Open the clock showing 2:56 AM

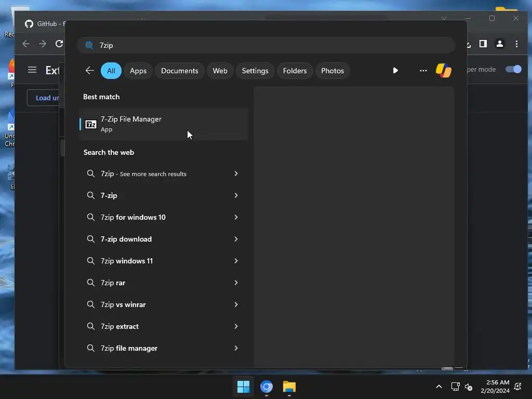click(495, 387)
